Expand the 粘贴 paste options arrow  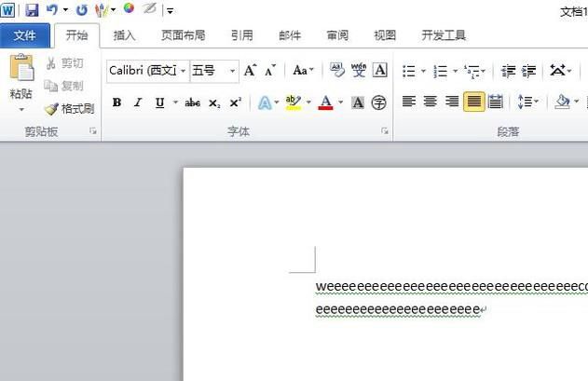(21, 110)
